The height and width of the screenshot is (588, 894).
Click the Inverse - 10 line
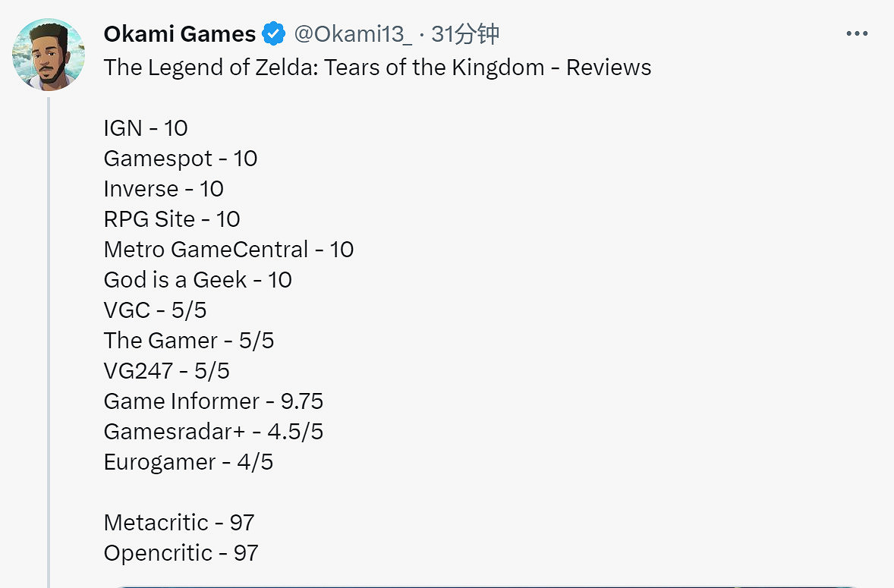pos(164,189)
